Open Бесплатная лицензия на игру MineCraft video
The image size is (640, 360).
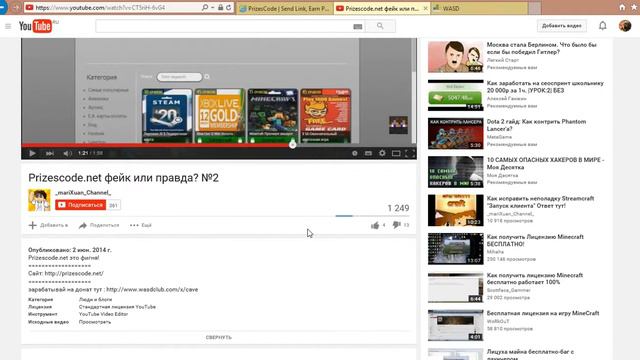(x=543, y=313)
